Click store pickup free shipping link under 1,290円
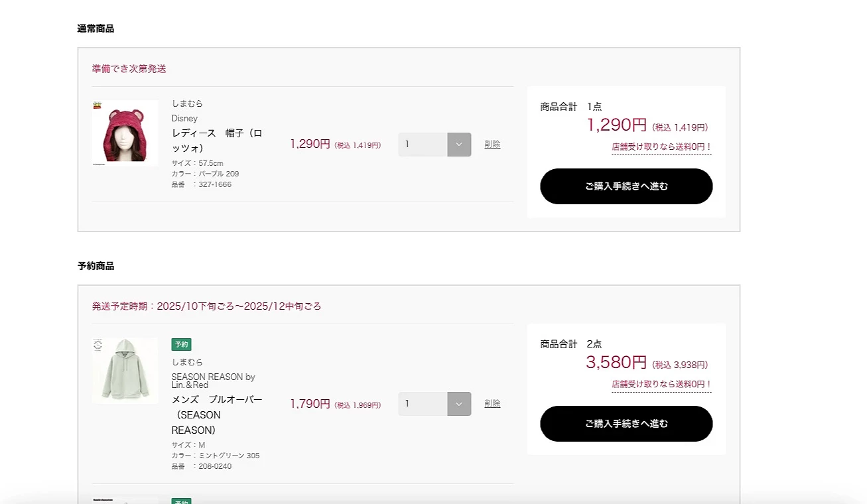Viewport: 867px width, 504px height. click(661, 147)
